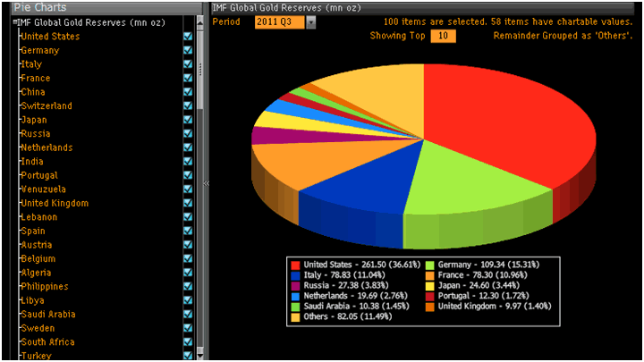Click the 'Saudi Arabia - 10.38 (1.45%)' legend text
The height and width of the screenshot is (362, 644).
click(x=356, y=307)
